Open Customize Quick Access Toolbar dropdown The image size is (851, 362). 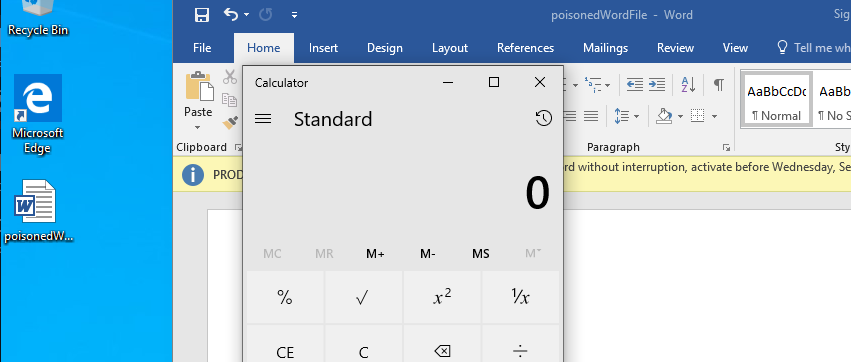coord(294,15)
